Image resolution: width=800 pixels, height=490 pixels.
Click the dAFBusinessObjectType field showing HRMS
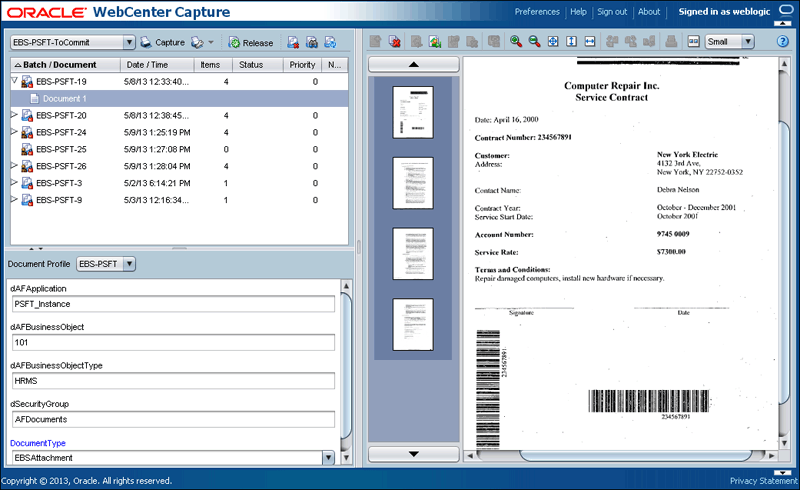point(173,381)
